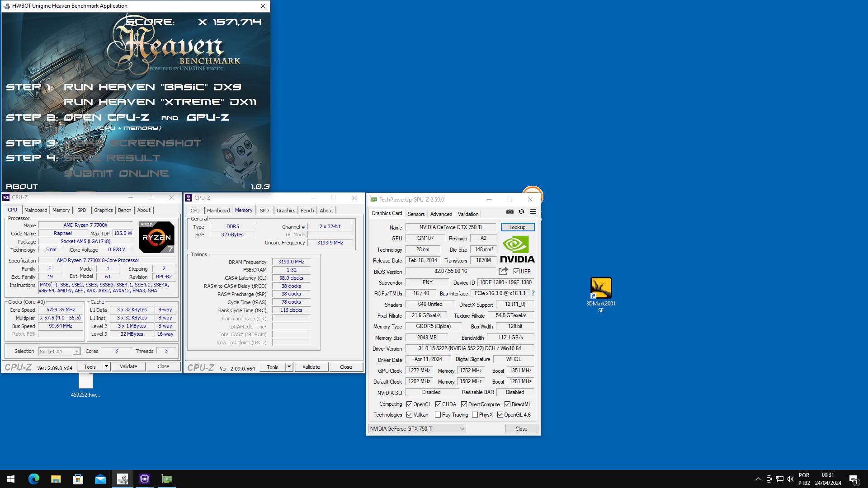The image size is (868, 488).
Task: Click the Bus Interface question mark
Action: pos(533,293)
